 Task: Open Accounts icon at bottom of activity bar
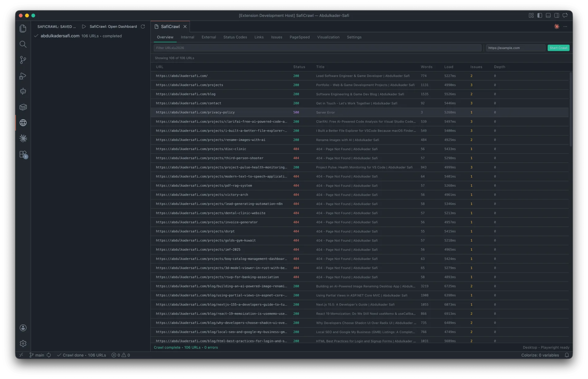point(23,328)
